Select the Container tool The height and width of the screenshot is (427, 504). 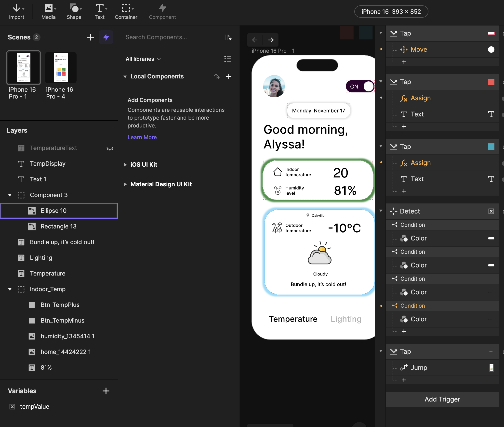click(x=126, y=12)
